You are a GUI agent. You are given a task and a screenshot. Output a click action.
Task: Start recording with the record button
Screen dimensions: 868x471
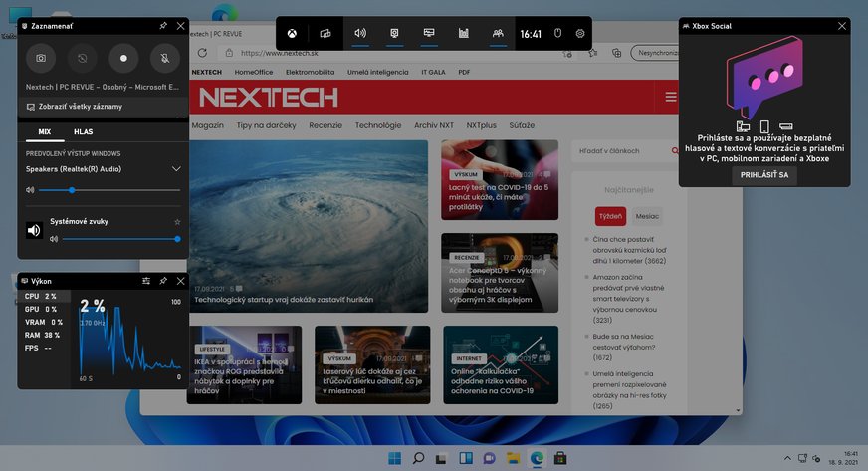(123, 59)
